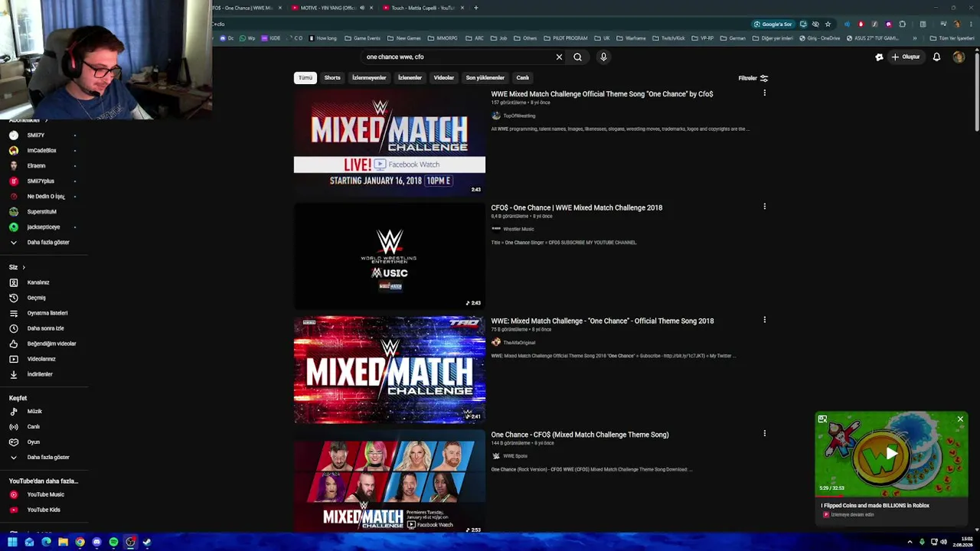Play the miniplayer Roblox video
The height and width of the screenshot is (551, 980).
[x=891, y=454]
